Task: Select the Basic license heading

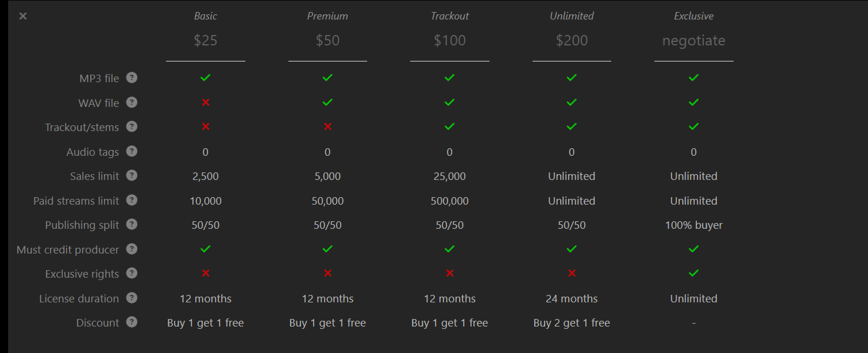Action: (x=206, y=16)
